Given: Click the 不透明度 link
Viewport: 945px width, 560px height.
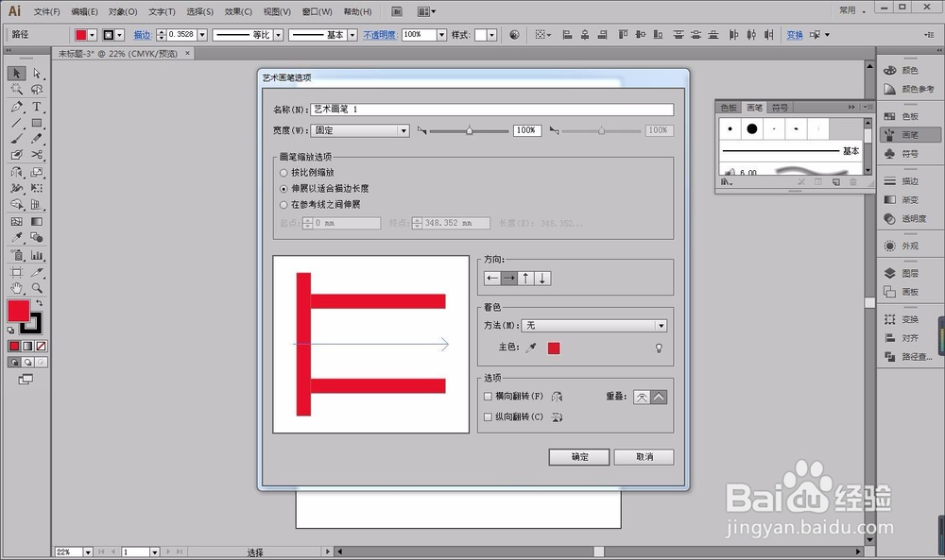Looking at the screenshot, I should pyautogui.click(x=380, y=35).
